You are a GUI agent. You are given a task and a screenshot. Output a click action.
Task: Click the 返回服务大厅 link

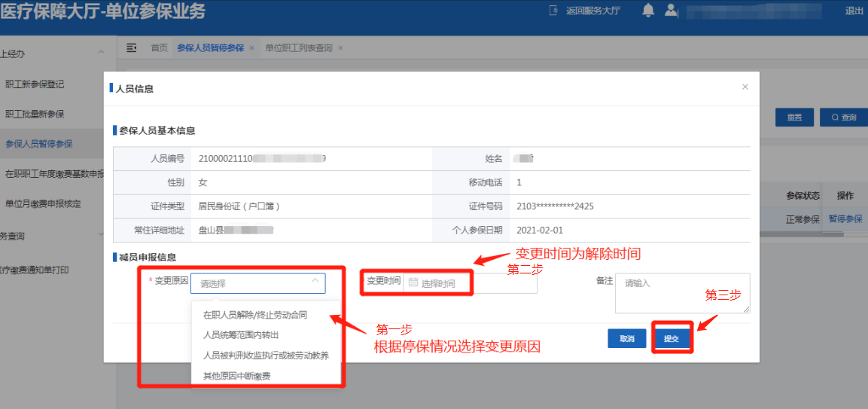pyautogui.click(x=593, y=11)
